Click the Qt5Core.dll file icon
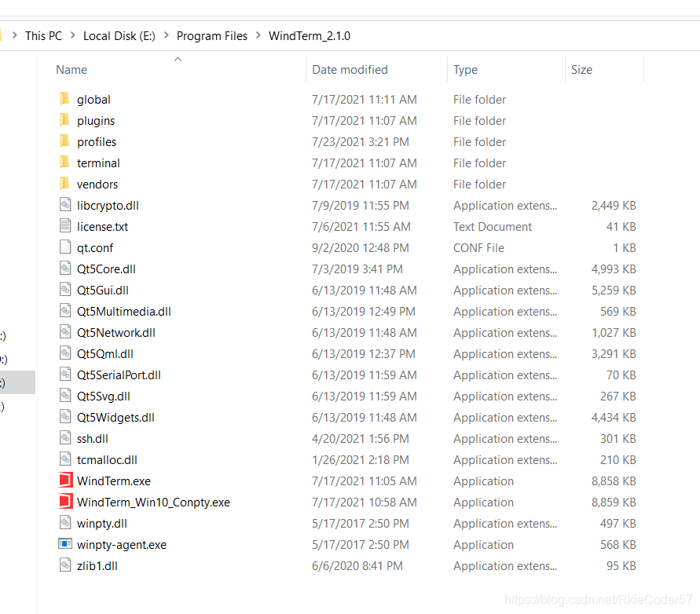The height and width of the screenshot is (614, 700). 65,269
